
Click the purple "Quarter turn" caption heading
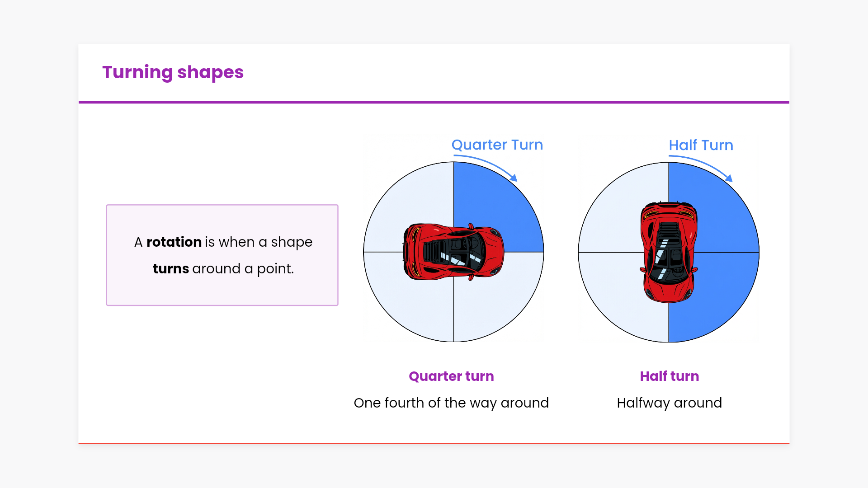click(x=451, y=376)
